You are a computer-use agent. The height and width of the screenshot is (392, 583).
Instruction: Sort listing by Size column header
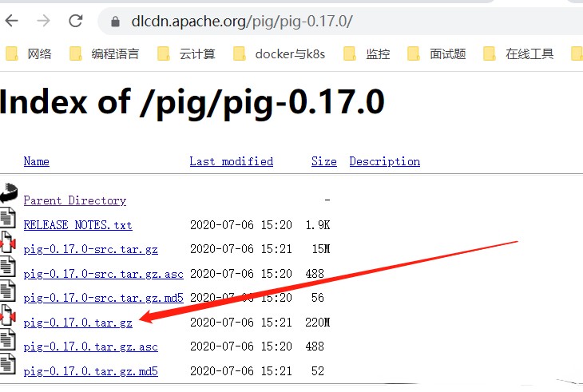[323, 161]
